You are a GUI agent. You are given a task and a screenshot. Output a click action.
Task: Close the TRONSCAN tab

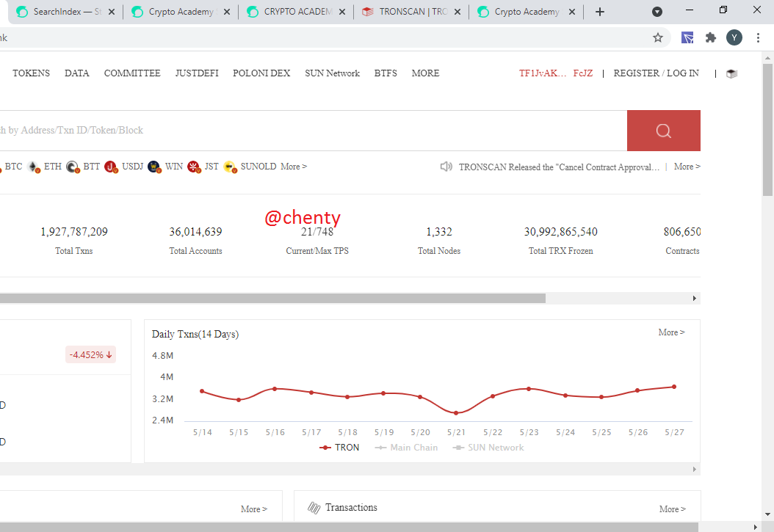tap(457, 12)
